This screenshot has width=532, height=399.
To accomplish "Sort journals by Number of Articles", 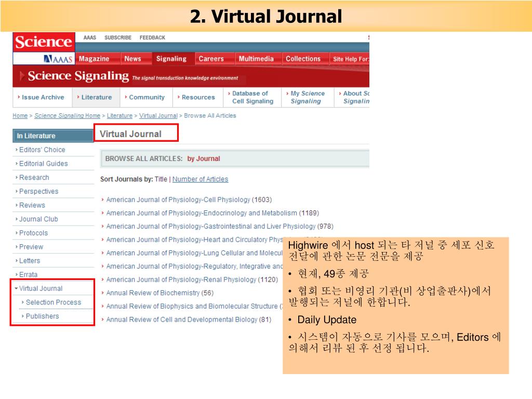I will point(200,179).
